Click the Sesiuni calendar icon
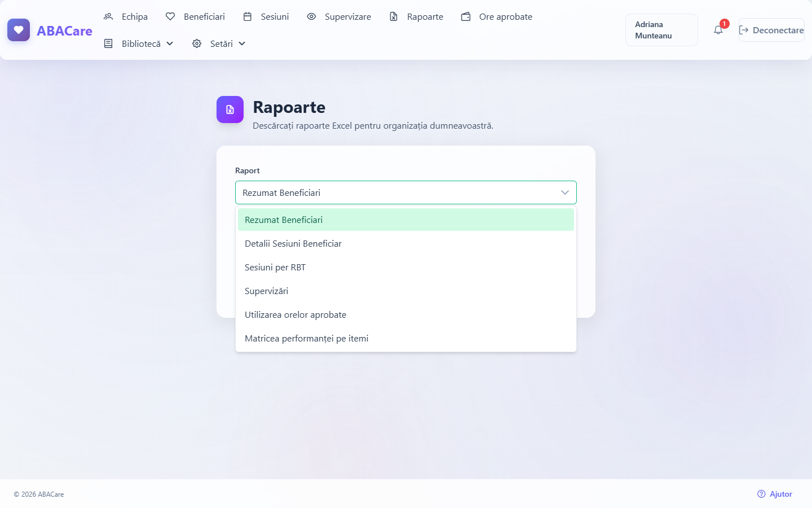Image resolution: width=812 pixels, height=508 pixels. click(x=248, y=16)
